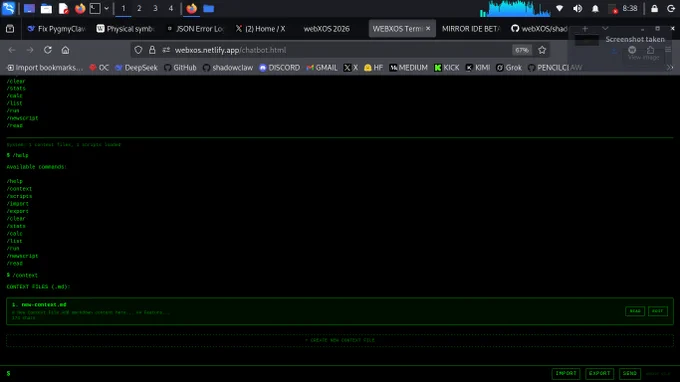
Task: Close the WEBXOS Terminal tab
Action: [428, 29]
